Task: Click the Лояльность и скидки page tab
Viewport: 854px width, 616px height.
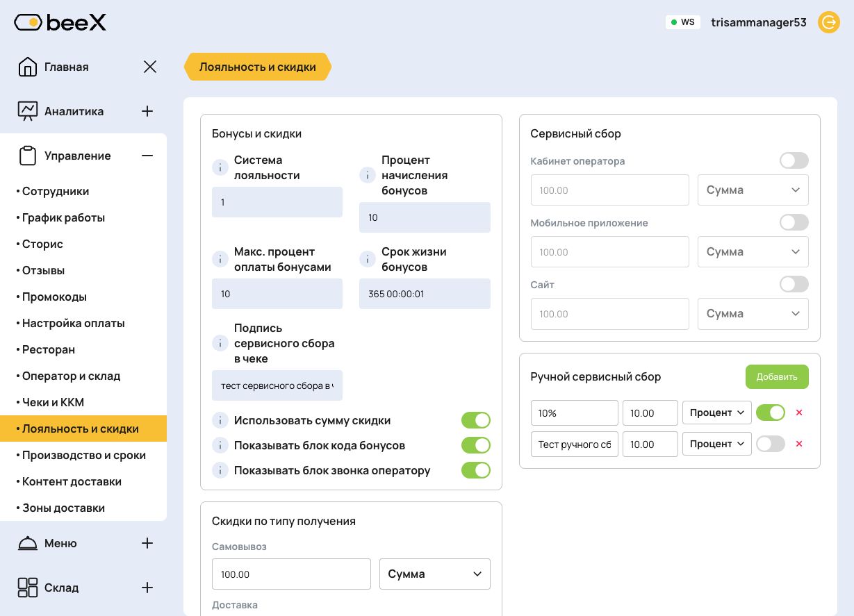Action: pyautogui.click(x=258, y=67)
